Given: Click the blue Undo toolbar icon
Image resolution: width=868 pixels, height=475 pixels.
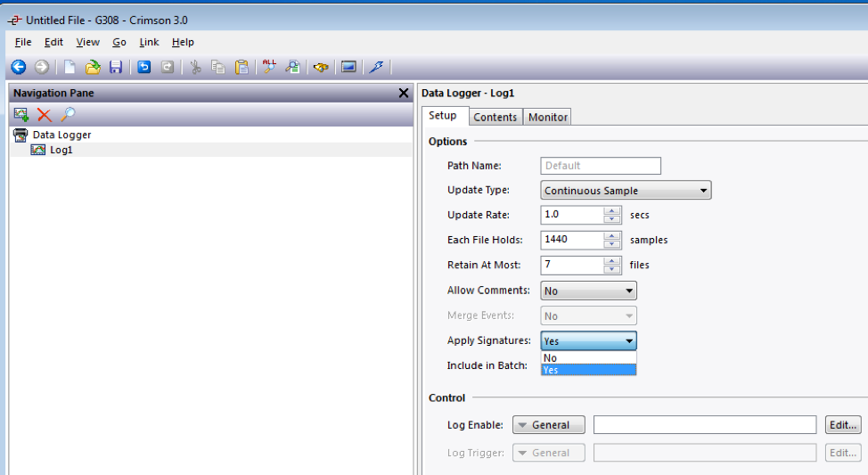Looking at the screenshot, I should [144, 68].
